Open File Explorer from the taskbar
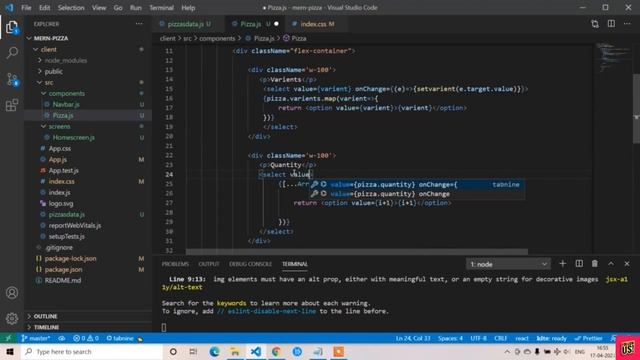 click(x=235, y=351)
